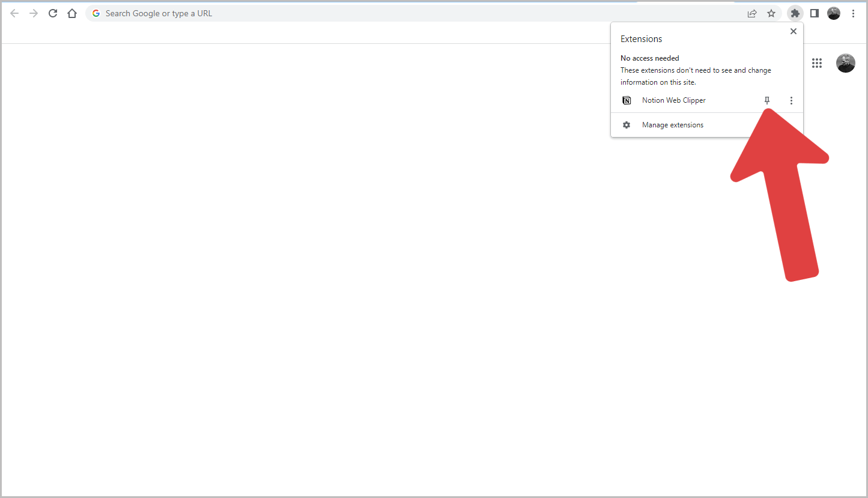The height and width of the screenshot is (498, 868).
Task: Open Manage extensions
Action: (672, 124)
